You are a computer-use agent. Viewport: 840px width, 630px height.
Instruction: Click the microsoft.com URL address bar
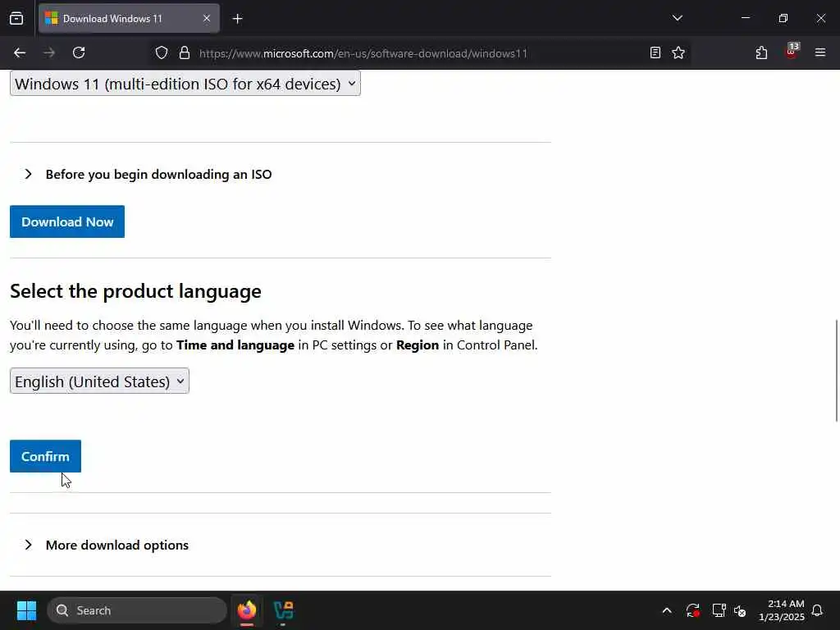pos(363,53)
